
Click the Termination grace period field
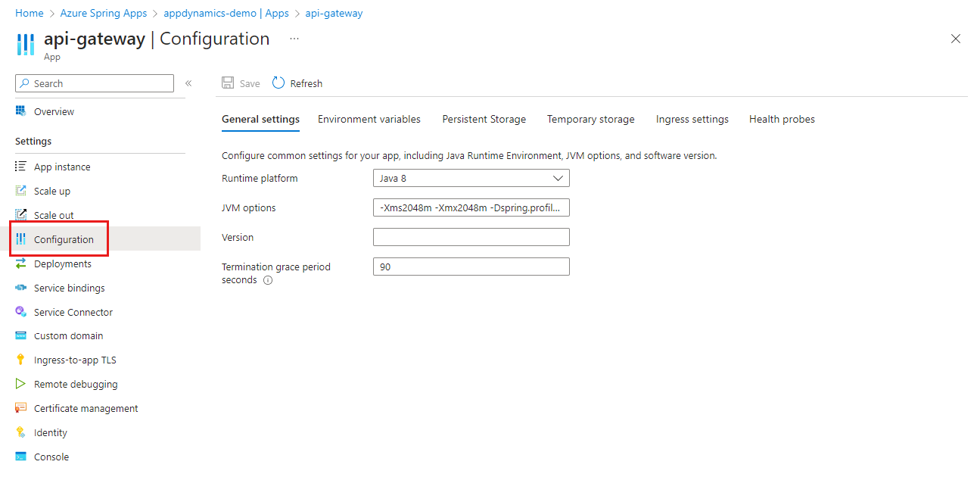coord(471,267)
